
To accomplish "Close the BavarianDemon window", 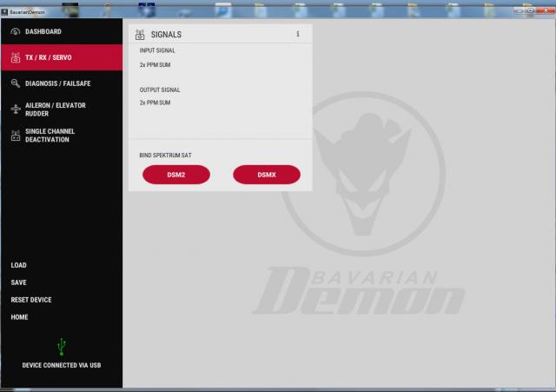I will click(x=546, y=10).
